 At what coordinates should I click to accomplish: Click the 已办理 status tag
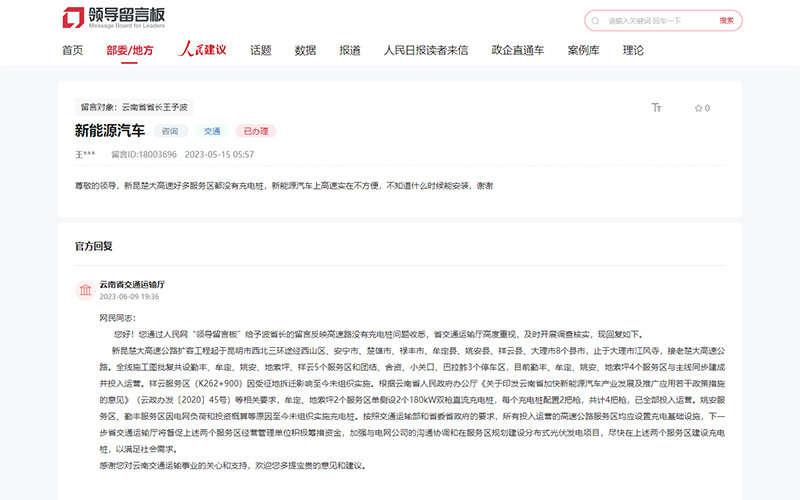(256, 131)
